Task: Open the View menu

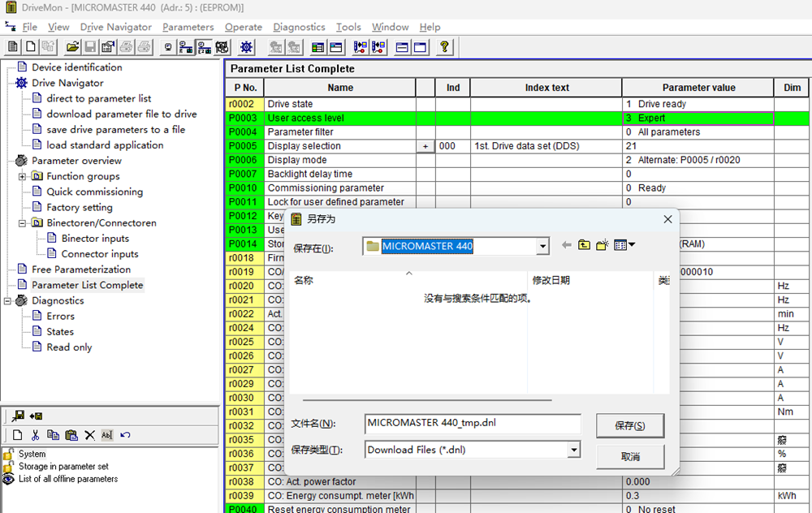Action: (x=58, y=27)
